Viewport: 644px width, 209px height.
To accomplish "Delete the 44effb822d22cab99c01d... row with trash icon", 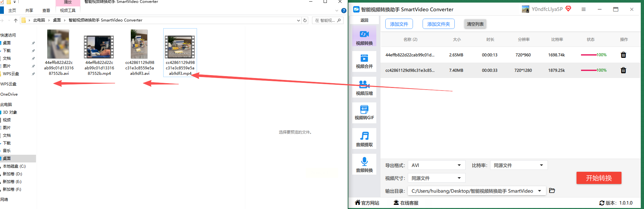I will point(623,55).
